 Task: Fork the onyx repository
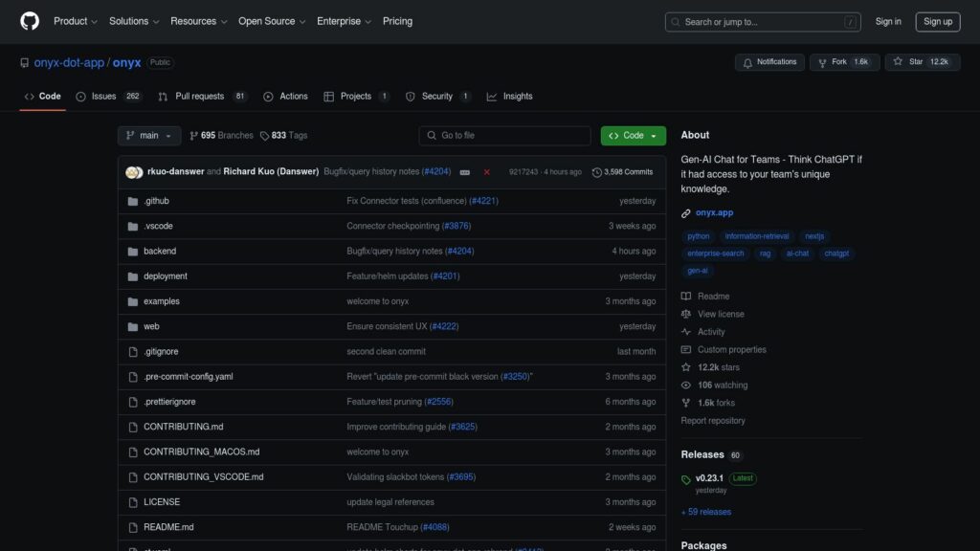click(844, 62)
